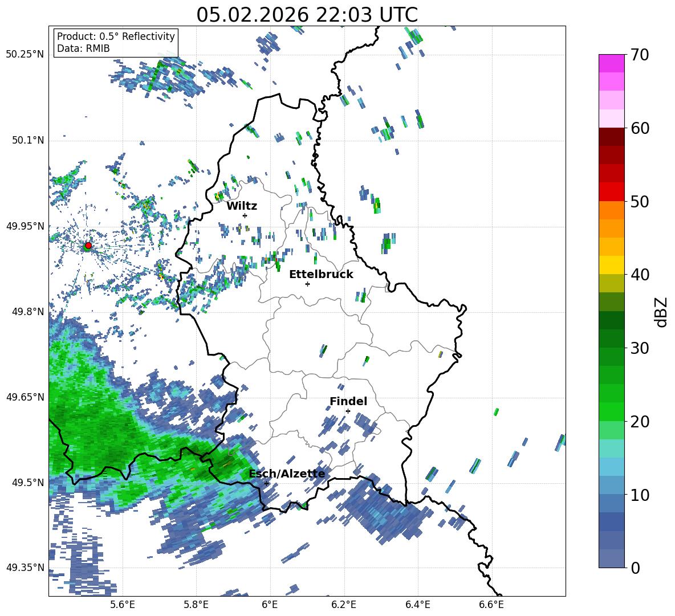
Task: Click the Product: 0.5° Reflectivity text
Action: [x=116, y=36]
